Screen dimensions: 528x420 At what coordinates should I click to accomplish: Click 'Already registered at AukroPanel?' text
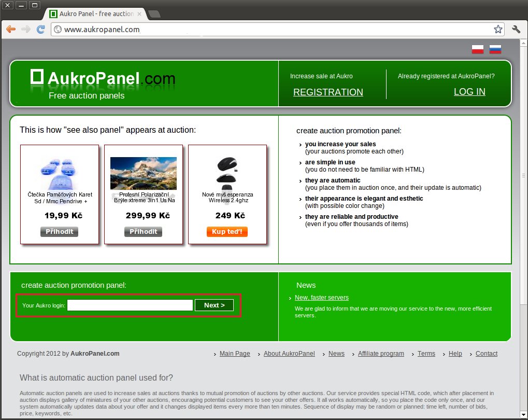point(446,76)
